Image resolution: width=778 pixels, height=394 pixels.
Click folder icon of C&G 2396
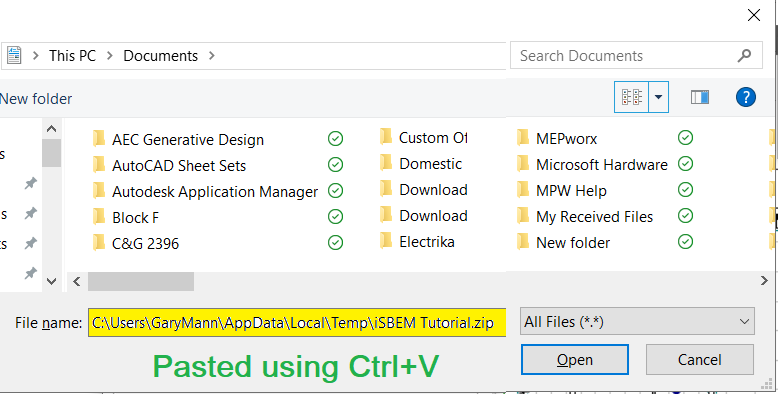click(x=99, y=242)
